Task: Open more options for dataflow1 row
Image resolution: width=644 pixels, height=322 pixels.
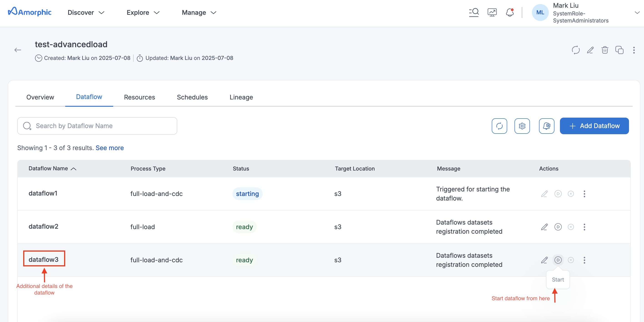Action: coord(584,194)
